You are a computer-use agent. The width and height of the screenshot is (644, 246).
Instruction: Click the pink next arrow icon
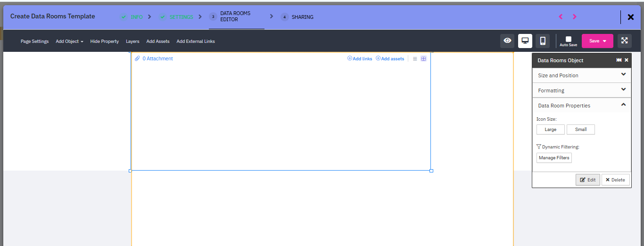coord(574,16)
